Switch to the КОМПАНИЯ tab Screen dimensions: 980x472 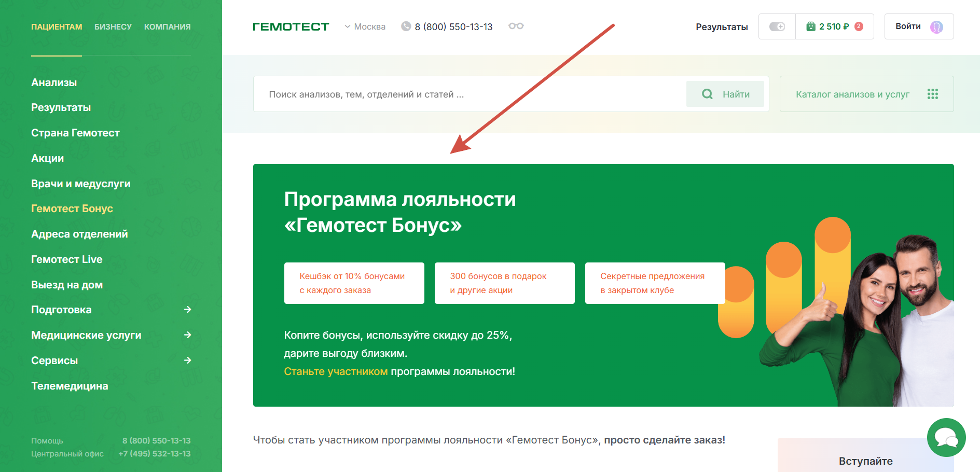point(168,27)
